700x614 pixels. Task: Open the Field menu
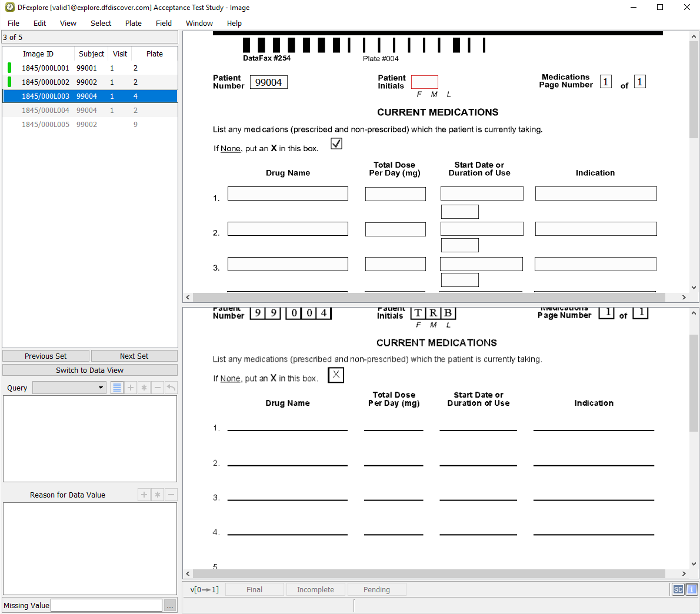pyautogui.click(x=164, y=24)
